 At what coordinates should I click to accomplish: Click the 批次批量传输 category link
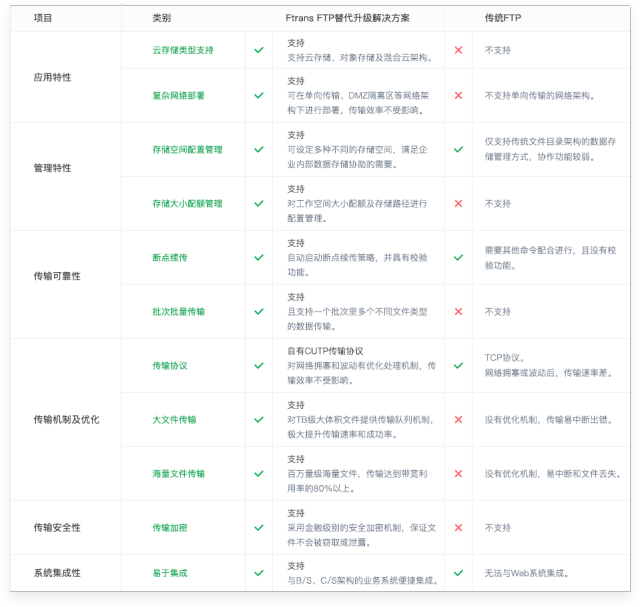coord(178,311)
